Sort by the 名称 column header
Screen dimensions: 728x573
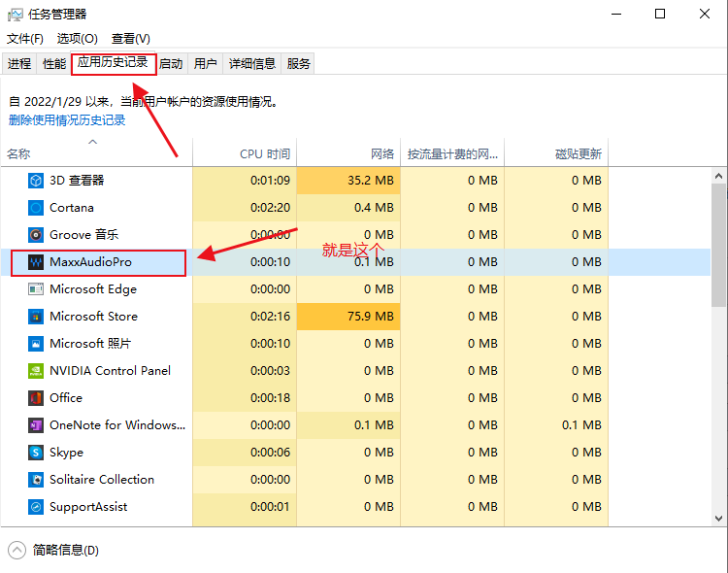(x=96, y=152)
